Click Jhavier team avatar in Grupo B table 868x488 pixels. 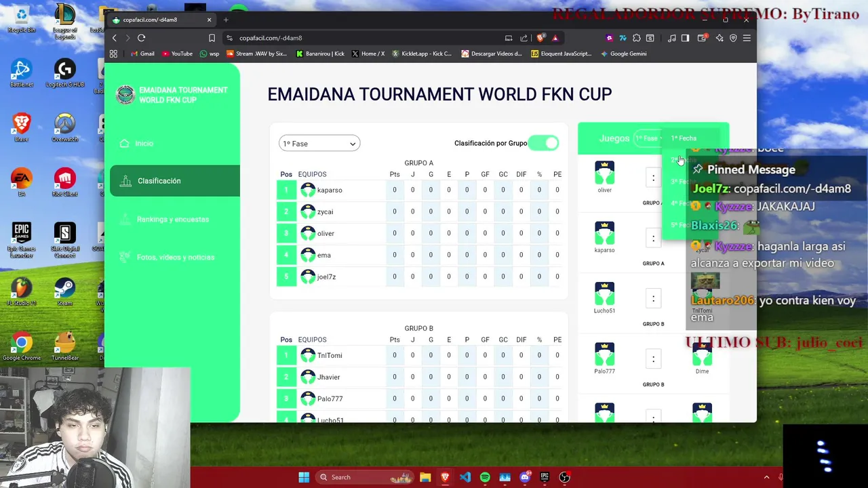(308, 377)
